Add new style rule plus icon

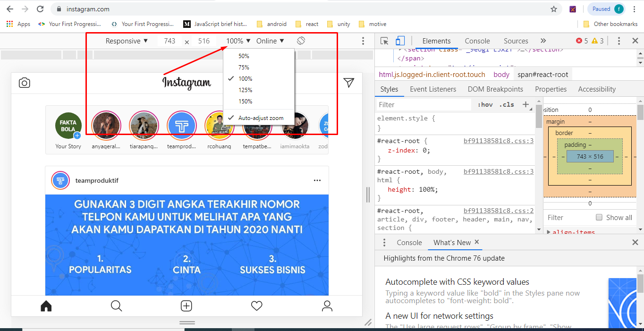[x=525, y=104]
